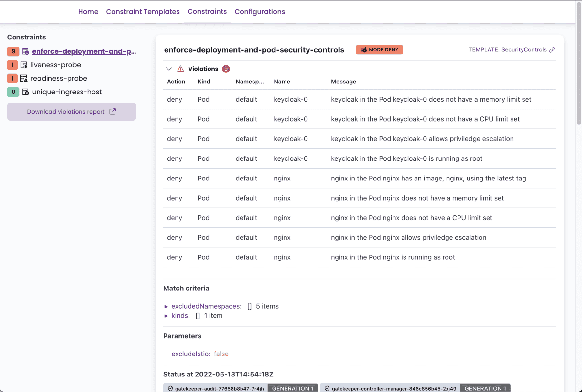
Task: Click the clipboard icon inside the MODE DENY badge
Action: (x=363, y=49)
